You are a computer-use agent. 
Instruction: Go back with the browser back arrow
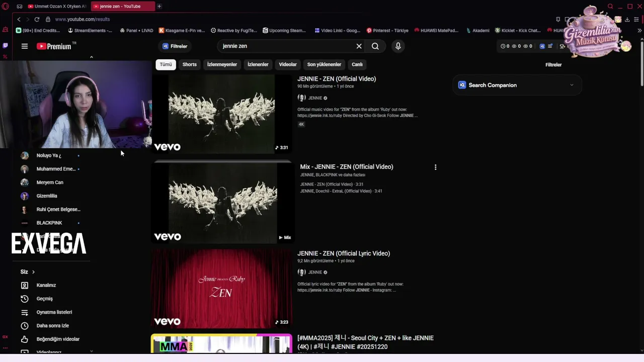[x=19, y=19]
